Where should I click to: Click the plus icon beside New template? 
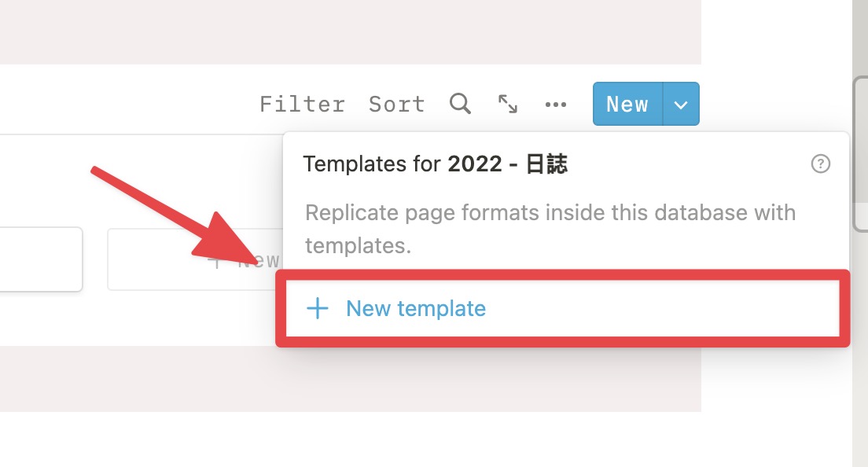[318, 308]
